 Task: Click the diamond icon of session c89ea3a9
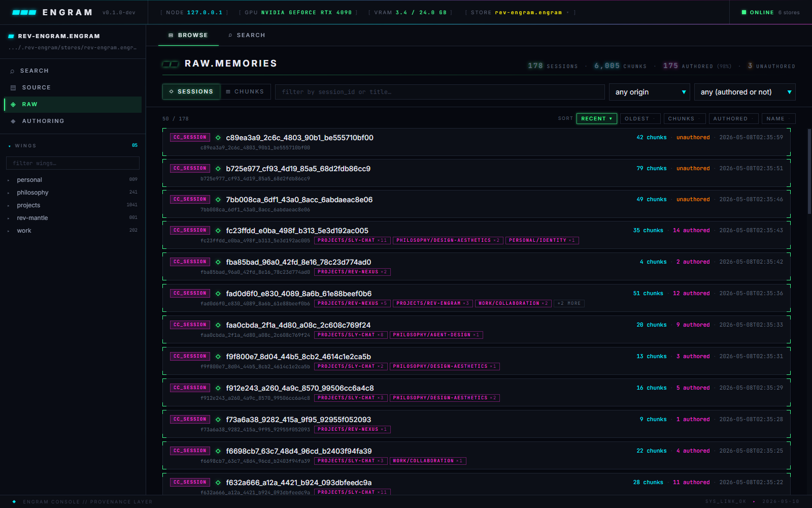(x=218, y=138)
